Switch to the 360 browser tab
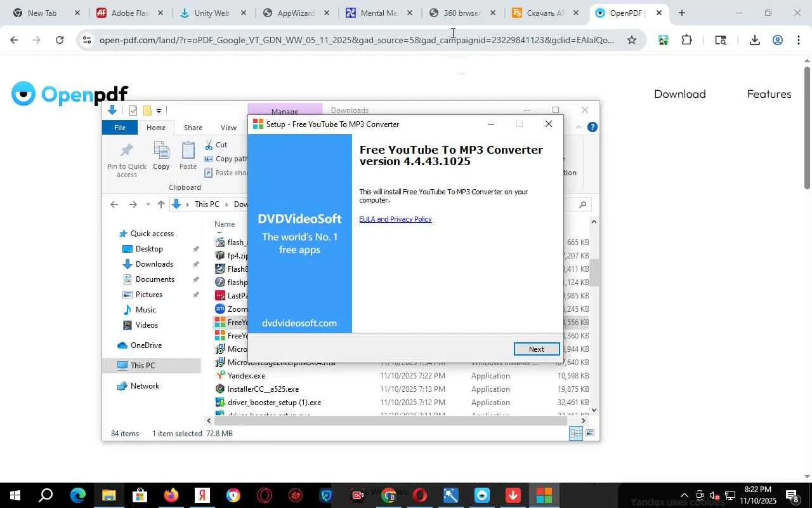This screenshot has height=508, width=812. [461, 13]
